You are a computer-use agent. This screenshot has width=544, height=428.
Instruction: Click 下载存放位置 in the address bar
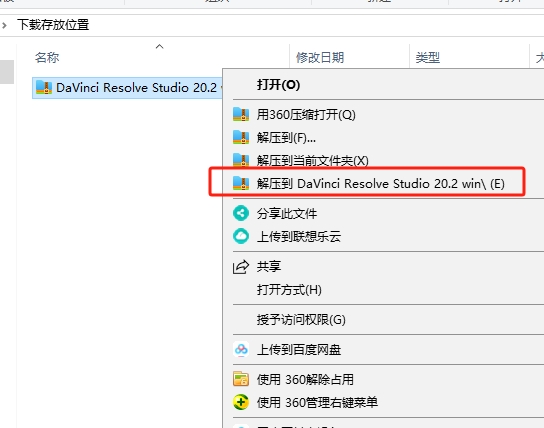point(53,25)
